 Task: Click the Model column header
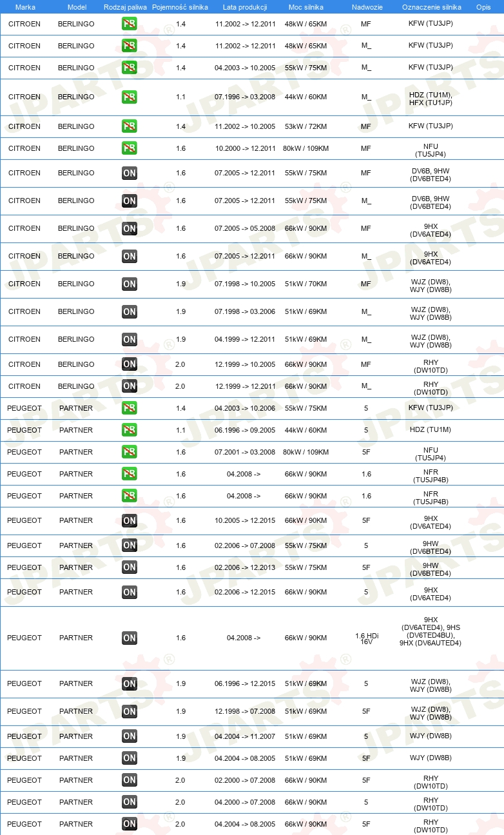(x=76, y=7)
